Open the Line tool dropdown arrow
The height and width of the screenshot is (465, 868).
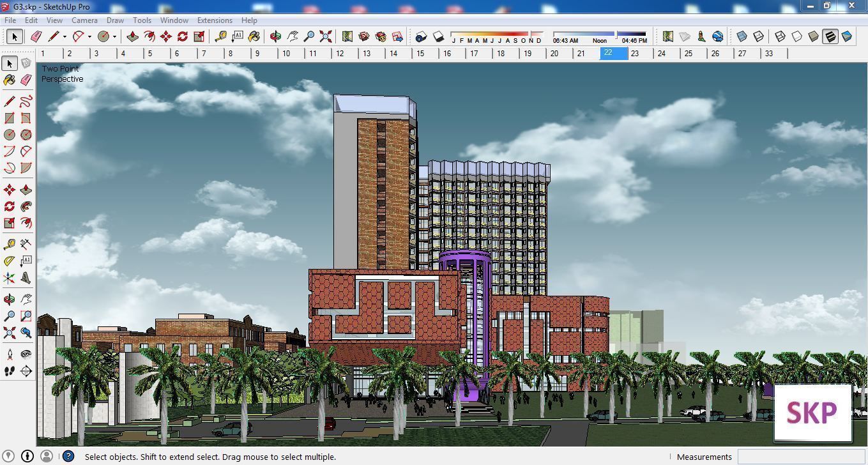(65, 38)
